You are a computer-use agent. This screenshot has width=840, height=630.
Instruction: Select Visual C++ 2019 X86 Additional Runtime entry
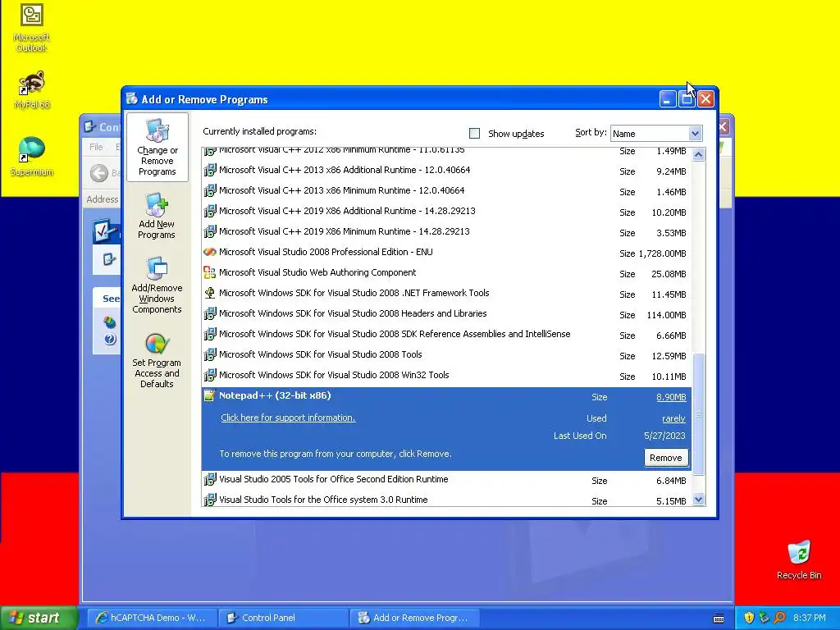click(446, 211)
